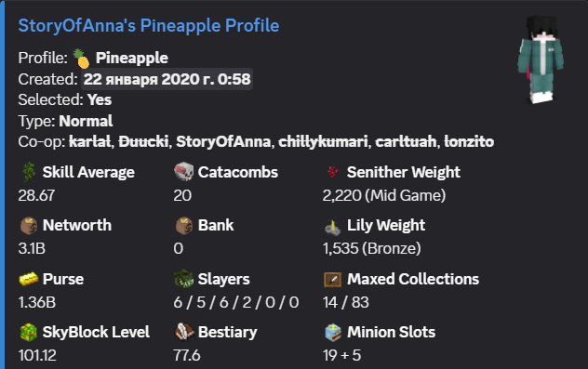Click the created date timestamp

coord(167,79)
